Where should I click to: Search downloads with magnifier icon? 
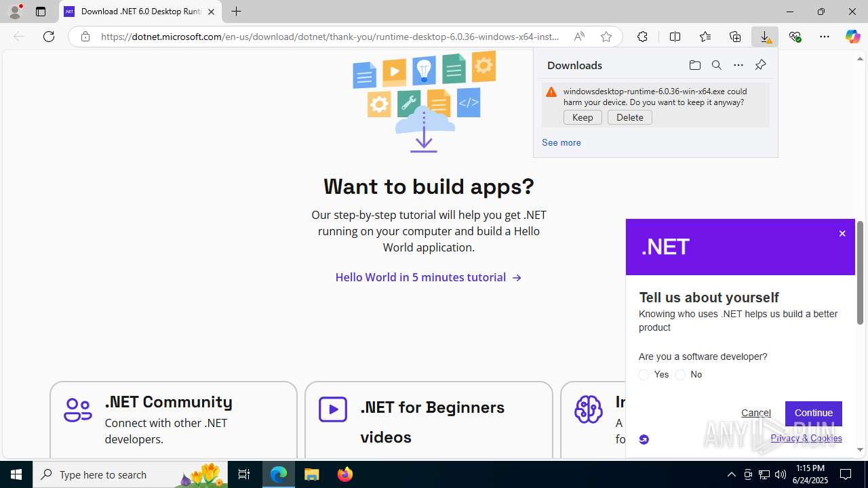click(x=717, y=65)
